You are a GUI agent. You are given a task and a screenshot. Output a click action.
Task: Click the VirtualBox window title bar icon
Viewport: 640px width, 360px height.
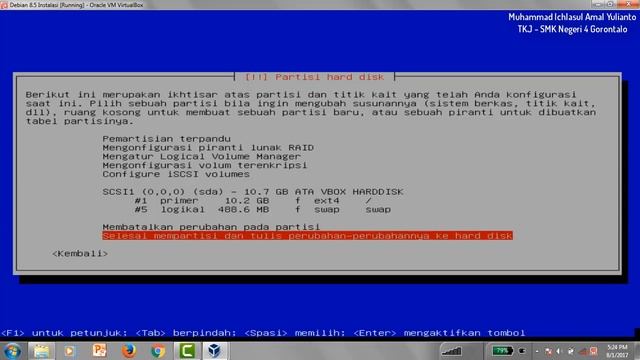point(4,5)
